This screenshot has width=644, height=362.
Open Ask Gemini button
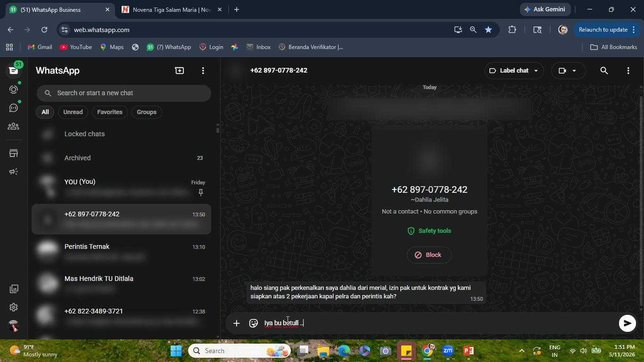(545, 9)
